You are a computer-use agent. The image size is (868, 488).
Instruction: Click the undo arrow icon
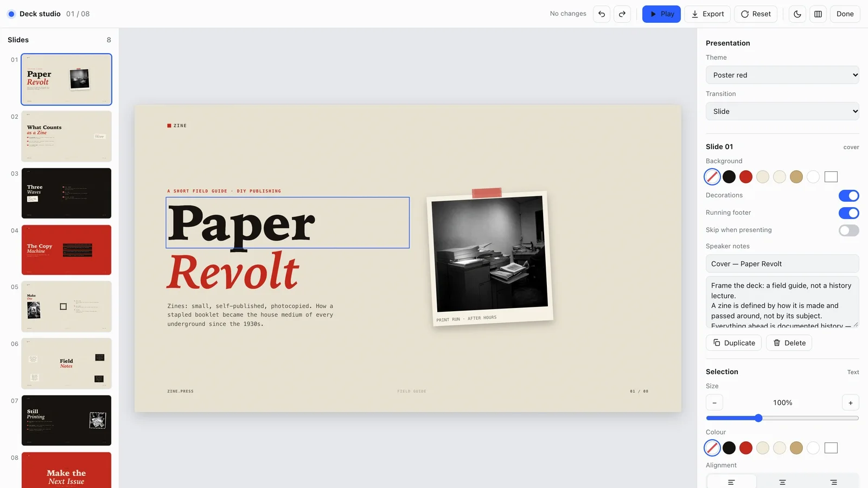coord(602,14)
